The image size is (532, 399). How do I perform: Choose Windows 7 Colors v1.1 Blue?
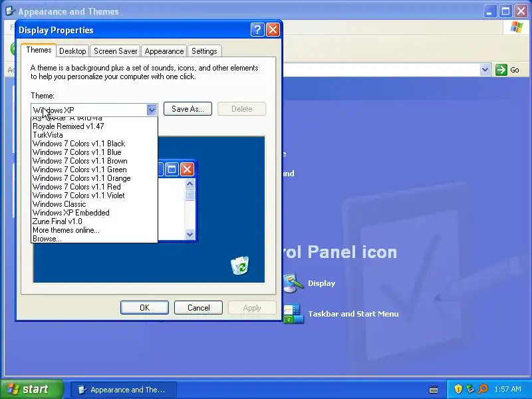[x=94, y=152]
